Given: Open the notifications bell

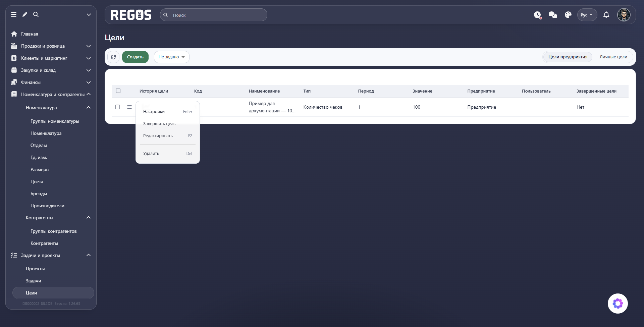Looking at the screenshot, I should point(606,15).
